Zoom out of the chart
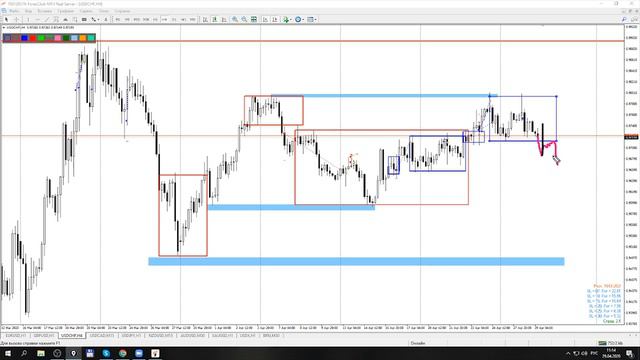 (244, 19)
